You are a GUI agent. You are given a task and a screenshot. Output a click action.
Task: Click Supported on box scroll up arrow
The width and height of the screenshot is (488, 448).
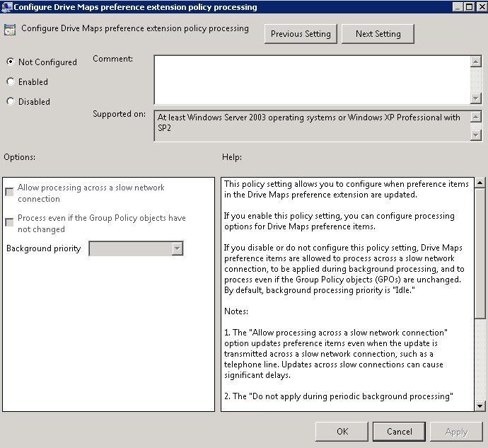point(475,117)
